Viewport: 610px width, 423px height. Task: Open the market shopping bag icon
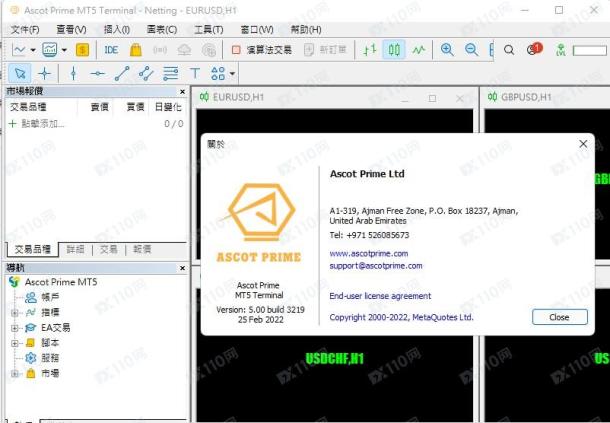coord(136,50)
